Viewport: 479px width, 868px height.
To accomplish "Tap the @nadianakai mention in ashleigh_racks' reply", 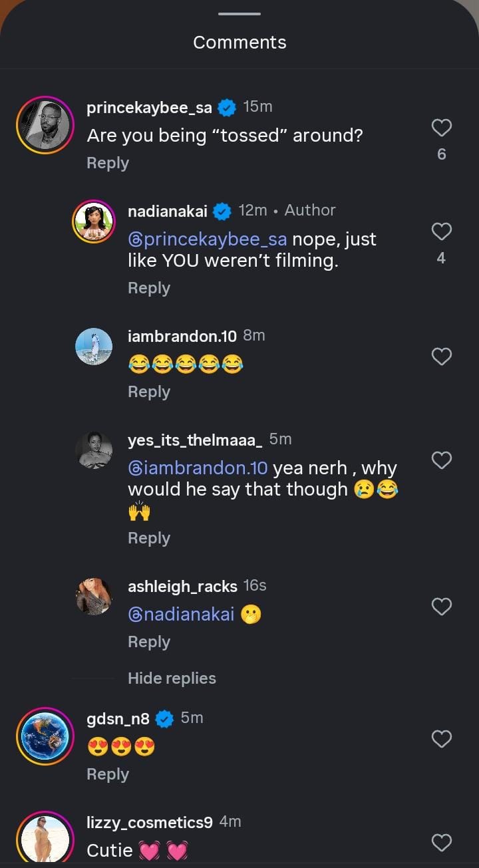I will pyautogui.click(x=181, y=615).
